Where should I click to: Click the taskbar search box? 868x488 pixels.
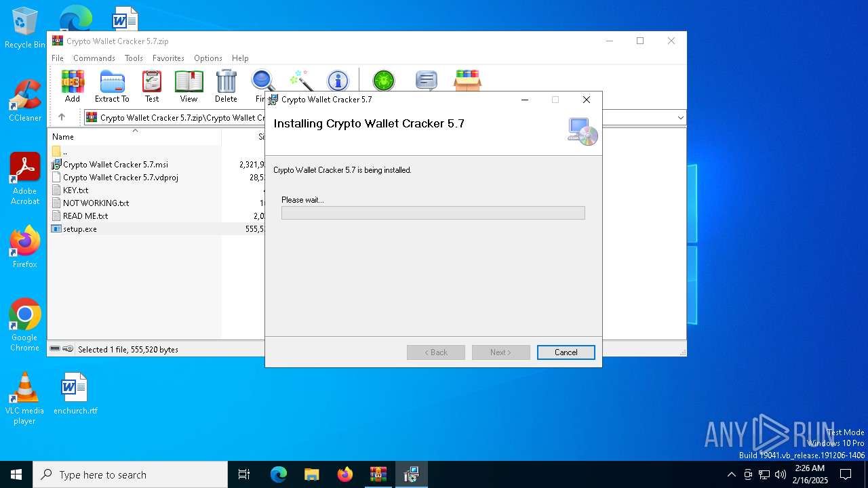pos(130,474)
